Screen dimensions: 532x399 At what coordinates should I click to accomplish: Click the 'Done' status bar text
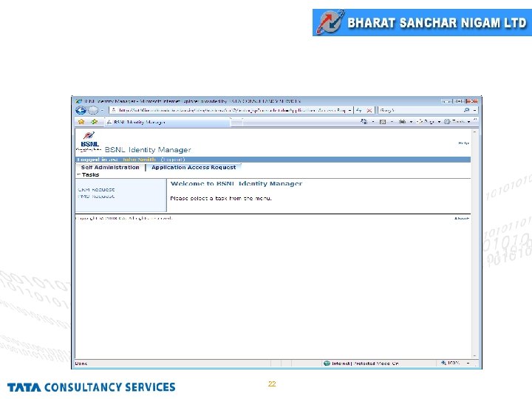[x=81, y=364]
